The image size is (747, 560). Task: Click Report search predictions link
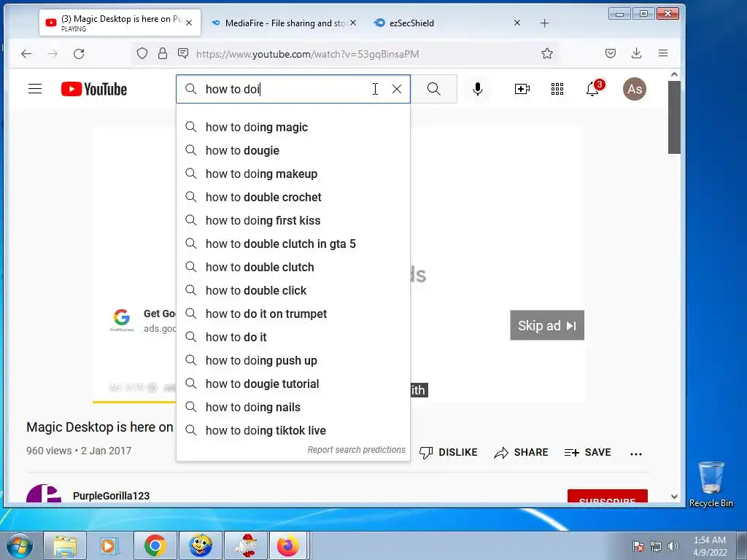pyautogui.click(x=356, y=449)
